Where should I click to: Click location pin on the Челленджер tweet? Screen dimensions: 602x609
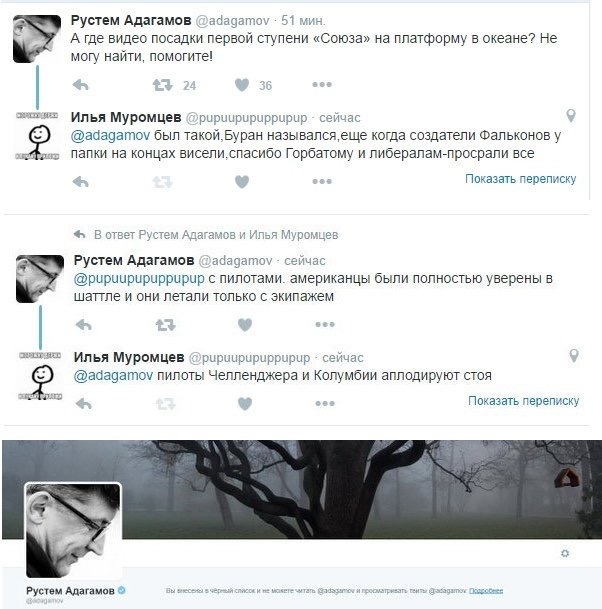tap(574, 355)
